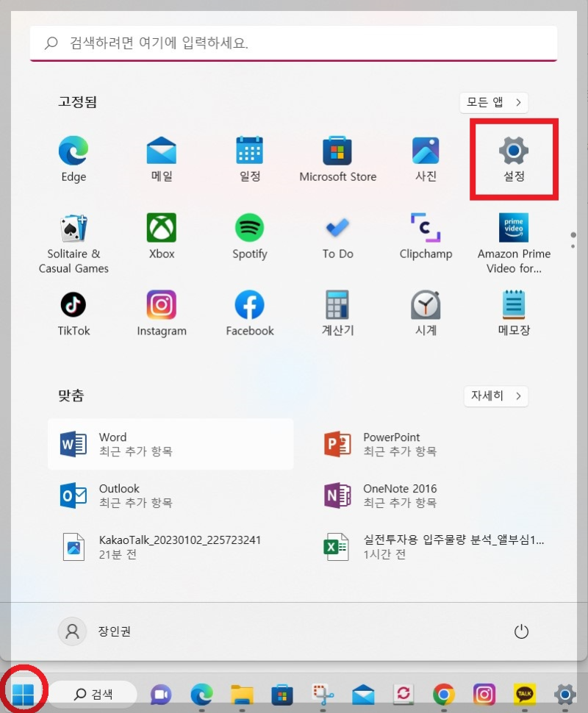The width and height of the screenshot is (588, 713).
Task: Open the power options button
Action: (521, 631)
